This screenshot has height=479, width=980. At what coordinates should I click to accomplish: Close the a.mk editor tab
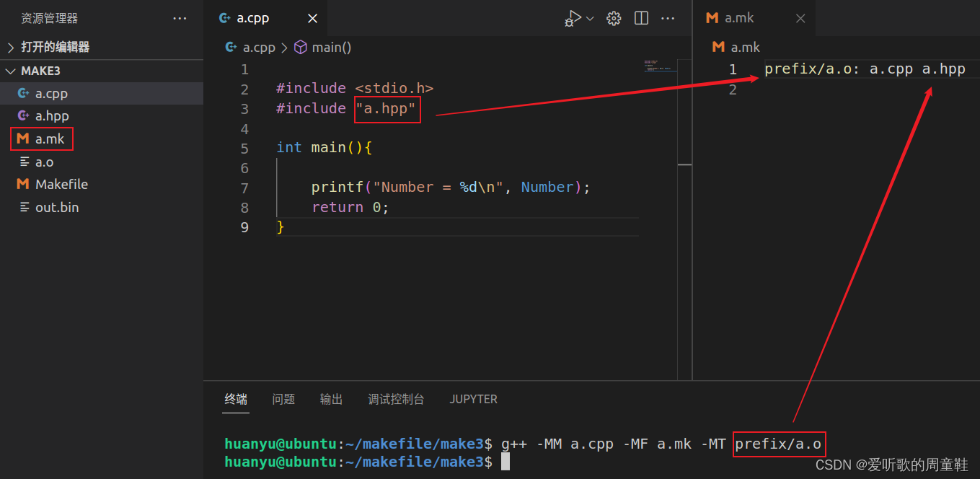(x=800, y=19)
